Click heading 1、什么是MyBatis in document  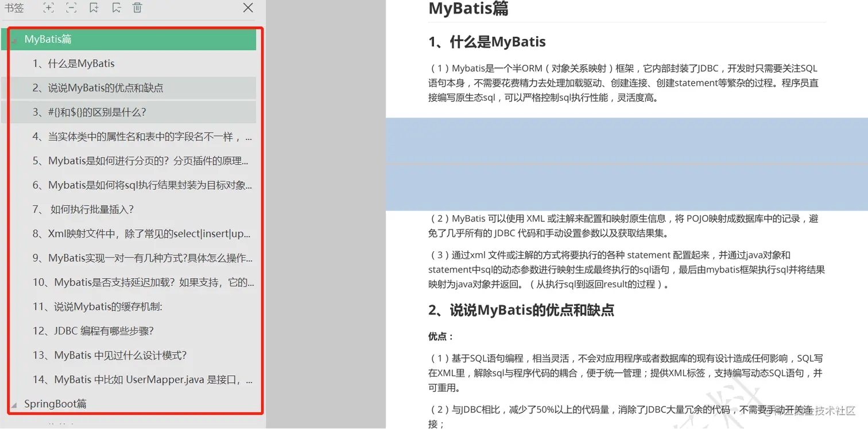[x=487, y=42]
